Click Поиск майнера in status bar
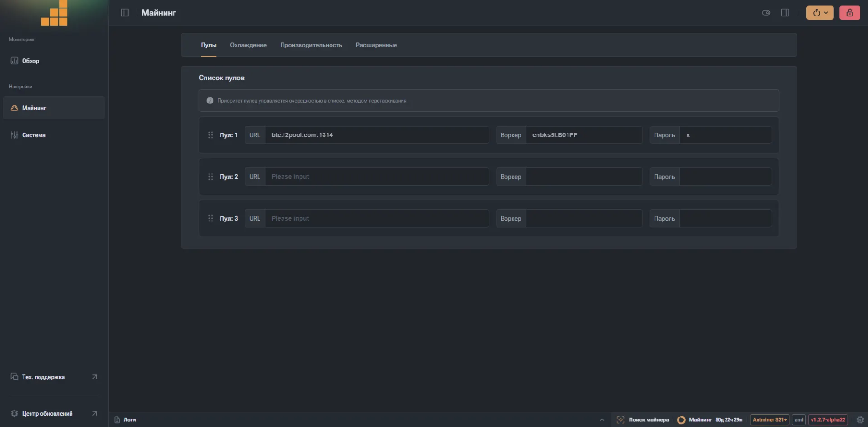Image resolution: width=868 pixels, height=427 pixels. point(643,419)
